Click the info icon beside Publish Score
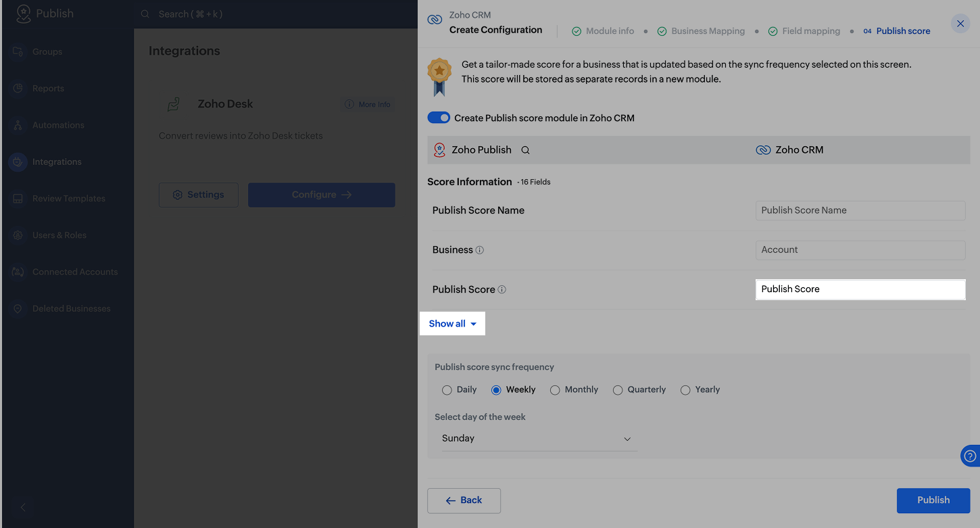Screen dimensions: 980x528 [502, 289]
